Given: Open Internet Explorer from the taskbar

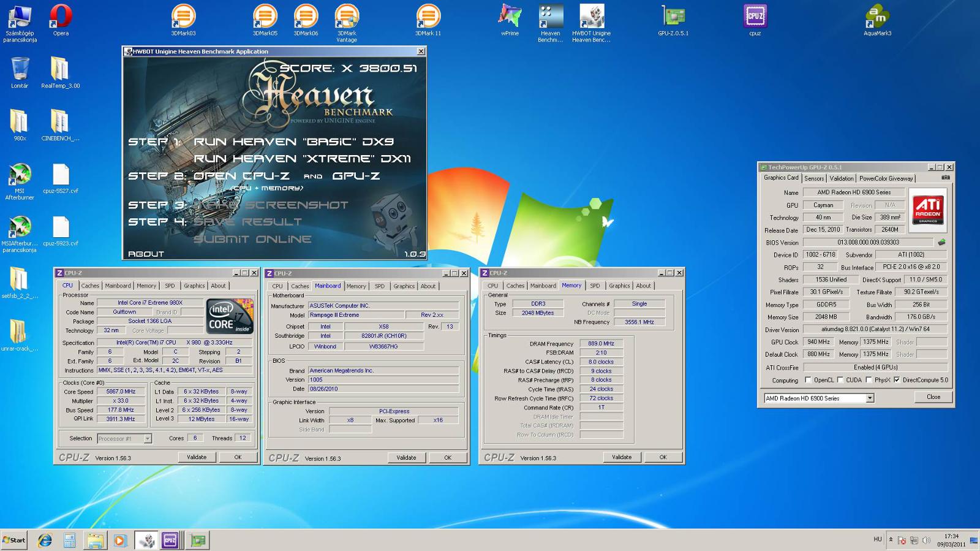Looking at the screenshot, I should tap(45, 540).
